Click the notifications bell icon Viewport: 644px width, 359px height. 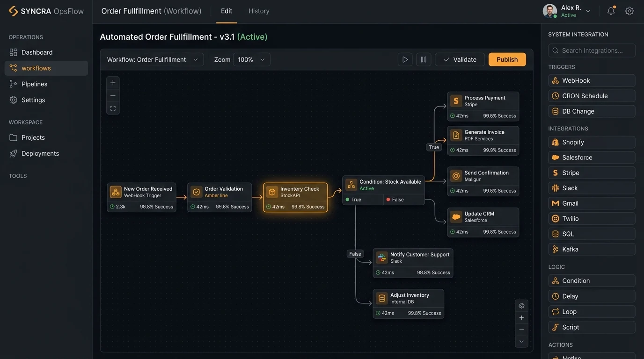tap(611, 11)
